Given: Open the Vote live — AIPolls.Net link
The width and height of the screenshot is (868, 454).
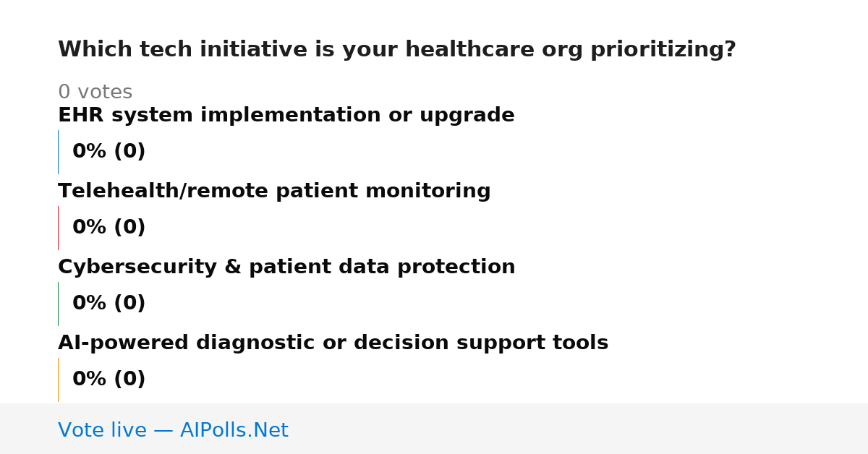Looking at the screenshot, I should tap(173, 431).
